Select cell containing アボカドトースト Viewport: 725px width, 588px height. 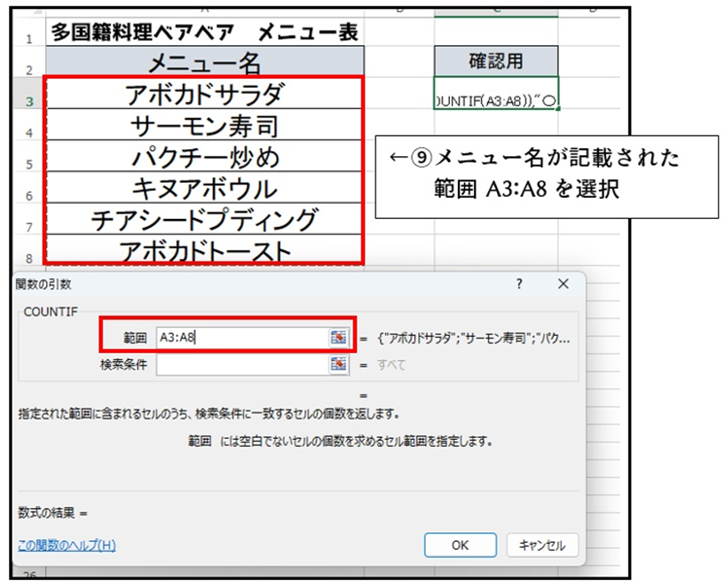point(204,250)
